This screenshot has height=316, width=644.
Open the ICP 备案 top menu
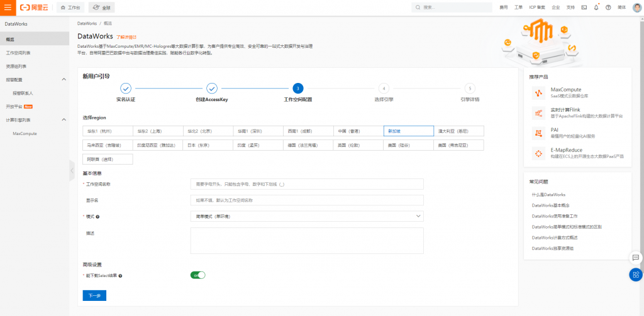tap(537, 8)
